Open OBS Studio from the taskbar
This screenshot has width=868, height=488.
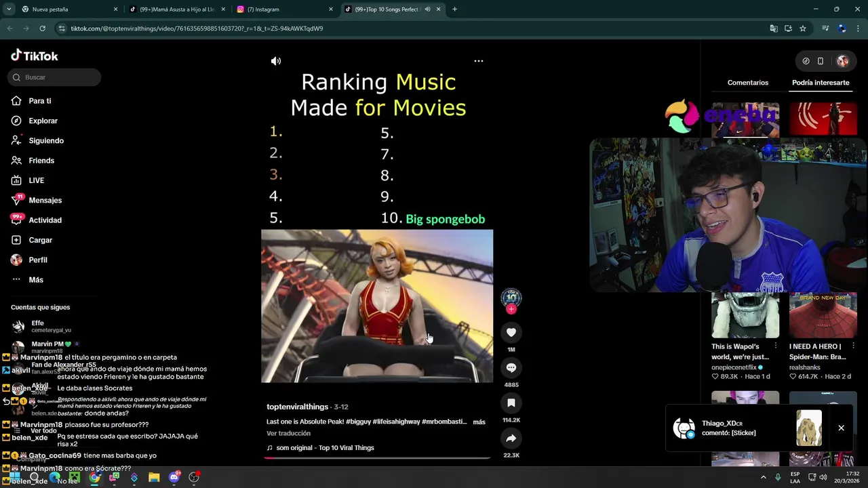coord(194,478)
